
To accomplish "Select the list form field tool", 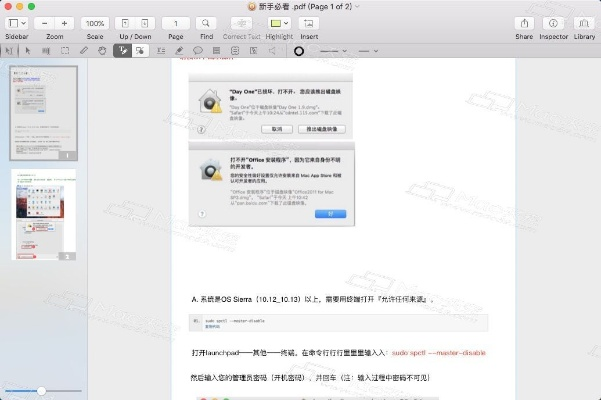I will 217,51.
